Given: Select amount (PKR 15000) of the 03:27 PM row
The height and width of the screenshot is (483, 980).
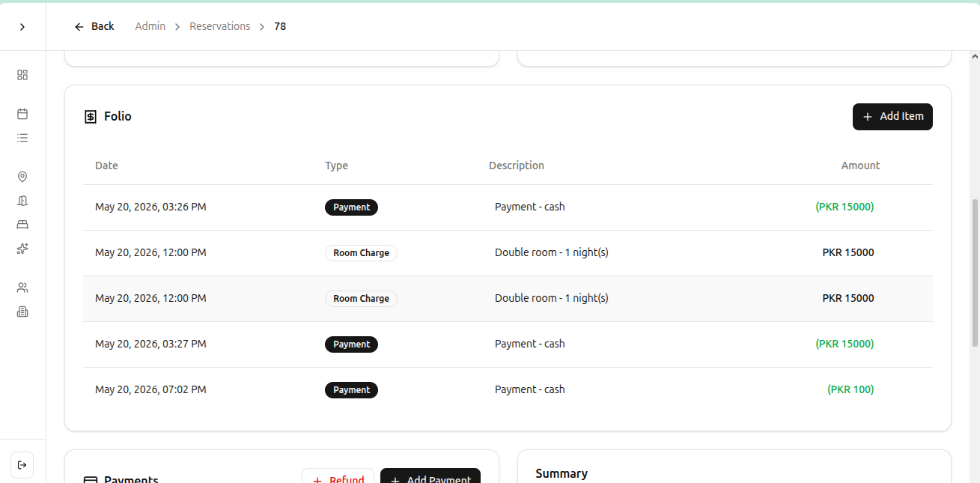Looking at the screenshot, I should [x=844, y=344].
